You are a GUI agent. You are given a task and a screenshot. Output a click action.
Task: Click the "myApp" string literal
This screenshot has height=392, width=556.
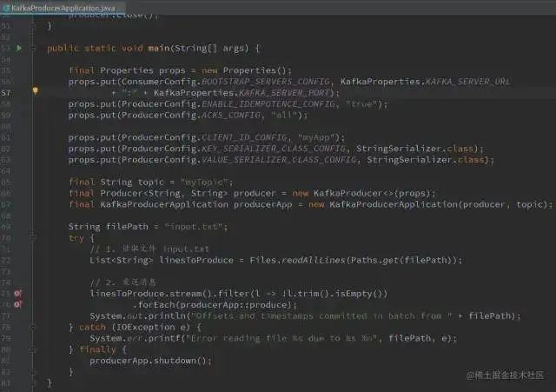tap(316, 137)
